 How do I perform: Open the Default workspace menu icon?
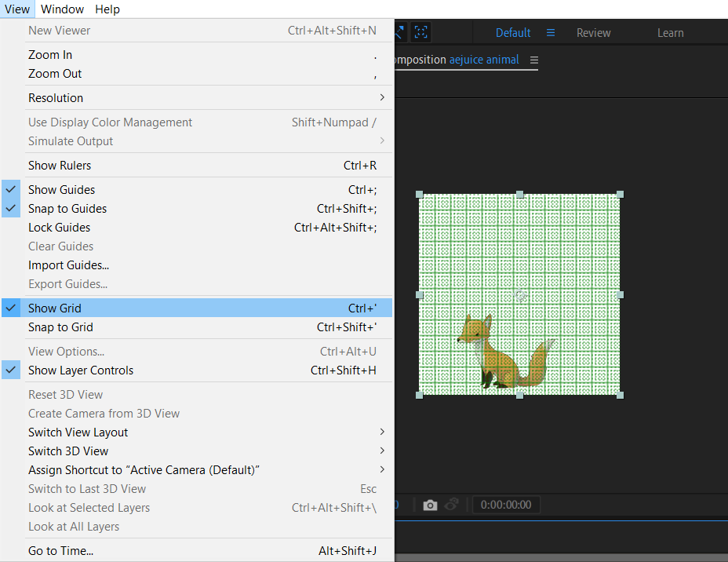[551, 33]
